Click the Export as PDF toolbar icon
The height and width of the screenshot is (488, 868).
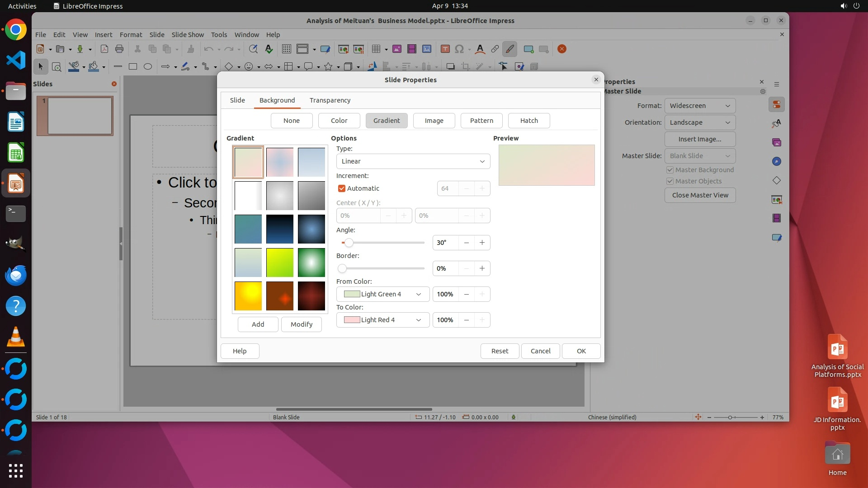[104, 49]
